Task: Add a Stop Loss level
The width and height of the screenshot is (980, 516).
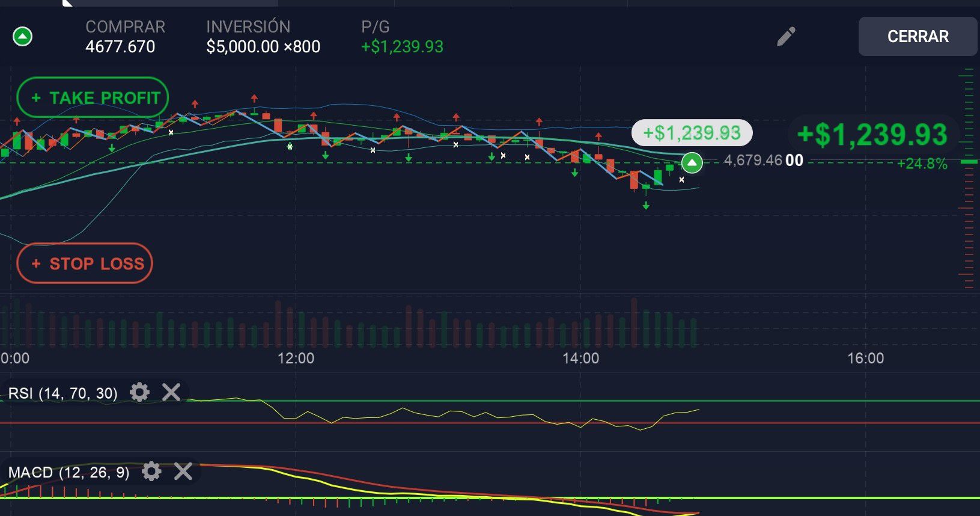Action: (x=85, y=263)
